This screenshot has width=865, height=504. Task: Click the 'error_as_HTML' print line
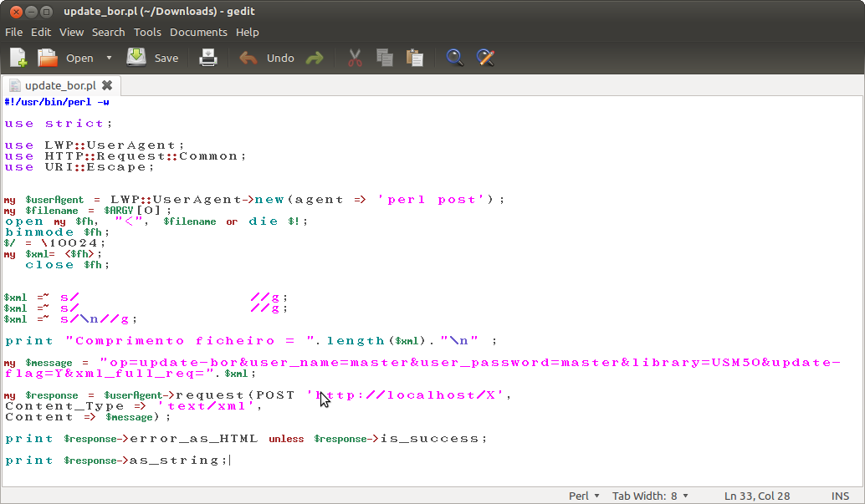[246, 439]
